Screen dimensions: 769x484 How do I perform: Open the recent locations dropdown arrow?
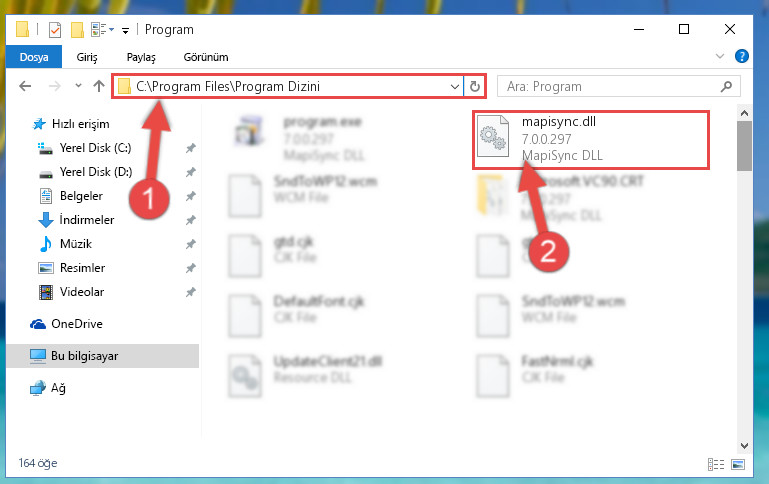tap(78, 86)
